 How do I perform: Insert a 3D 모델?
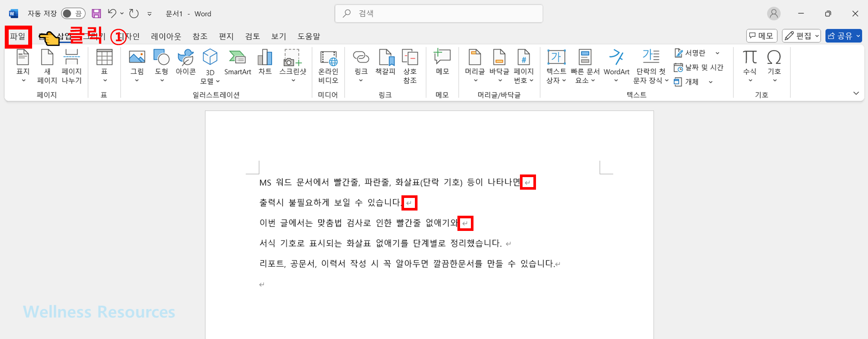coord(210,66)
